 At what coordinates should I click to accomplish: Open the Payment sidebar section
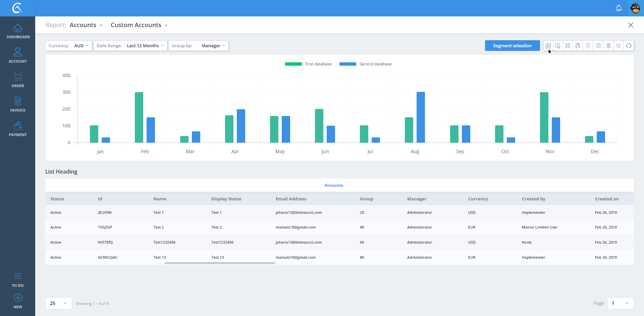[x=18, y=129]
